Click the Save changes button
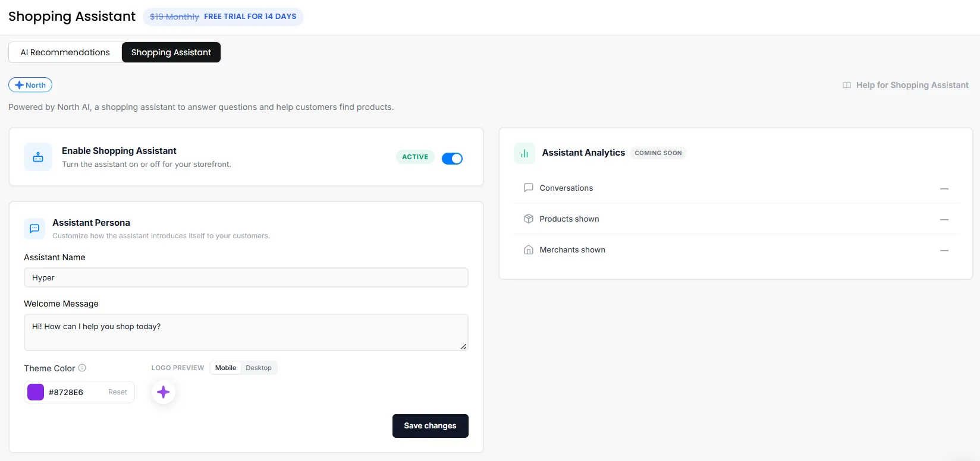 [431, 426]
